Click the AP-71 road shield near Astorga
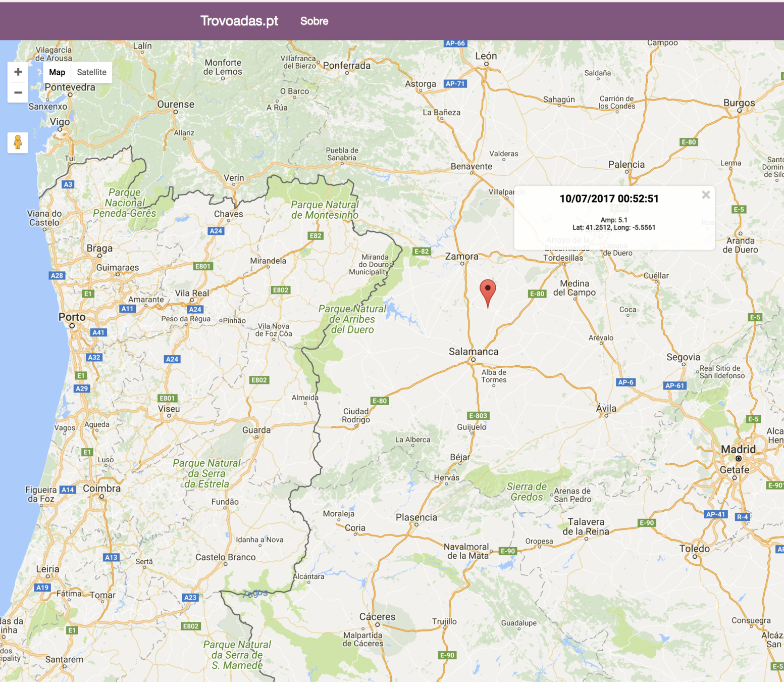784x682 pixels. [x=455, y=84]
